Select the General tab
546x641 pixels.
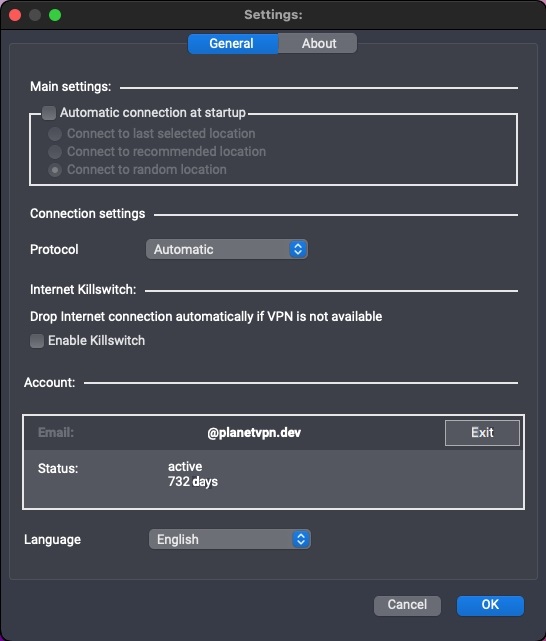point(233,43)
